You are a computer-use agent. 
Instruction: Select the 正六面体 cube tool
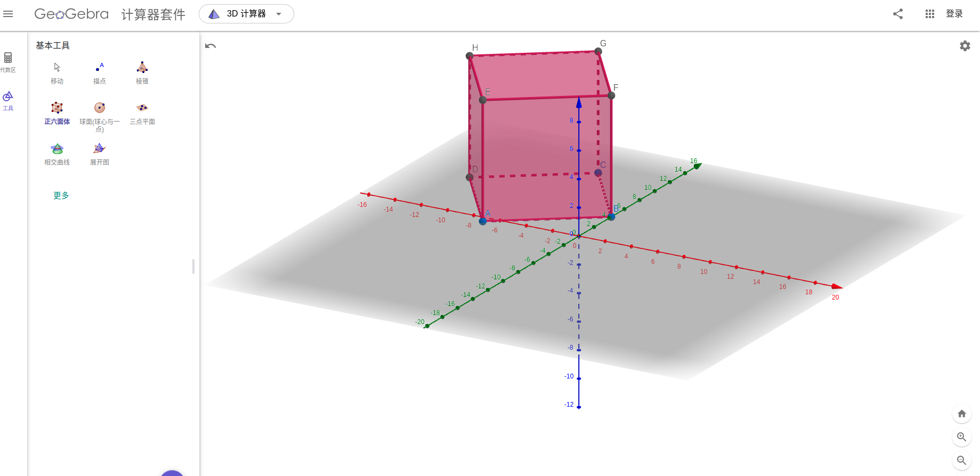(57, 114)
